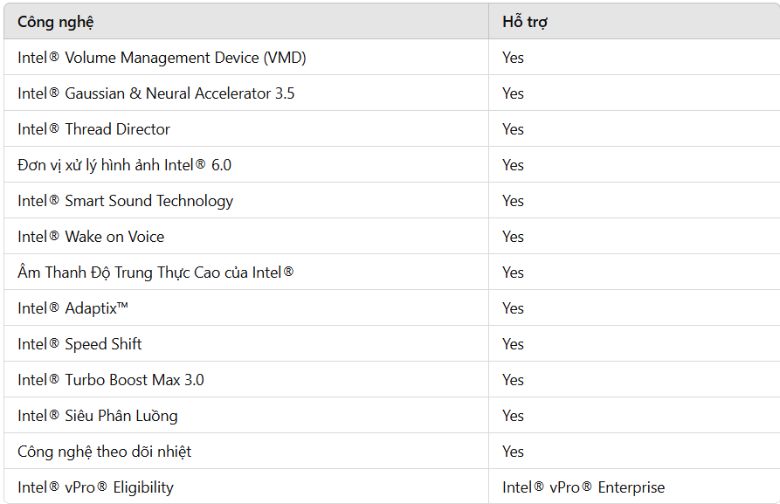Click the Intel Adaptix technology cell
The image size is (780, 504).
pyautogui.click(x=72, y=308)
